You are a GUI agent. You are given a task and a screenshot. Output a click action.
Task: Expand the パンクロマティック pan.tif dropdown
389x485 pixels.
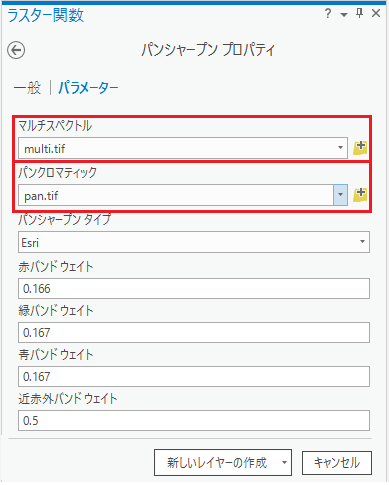(340, 195)
